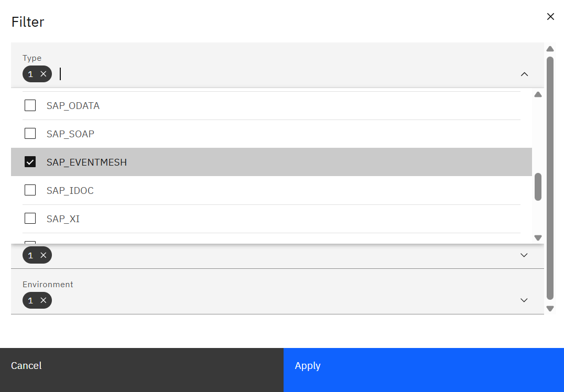
Task: Clear the Environment filter selection tag
Action: [44, 300]
